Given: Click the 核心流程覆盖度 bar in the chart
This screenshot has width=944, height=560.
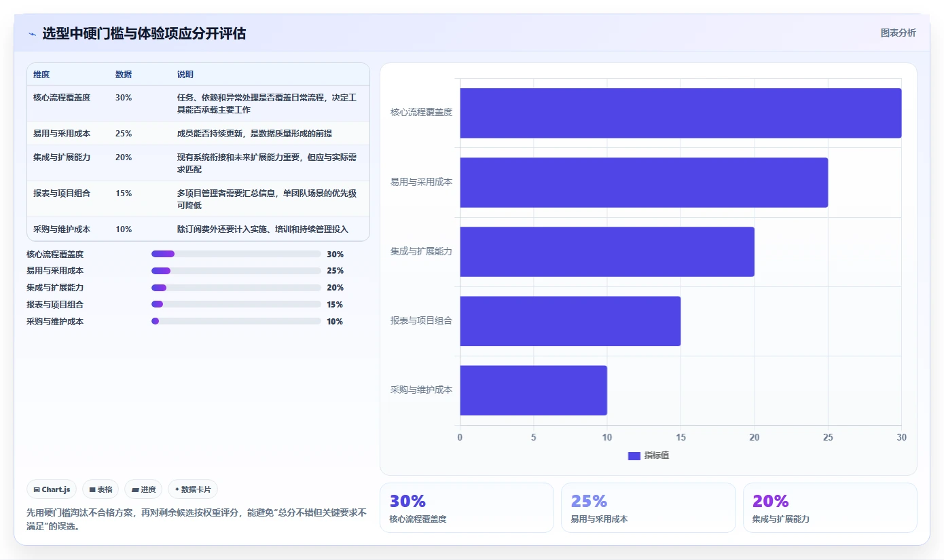Looking at the screenshot, I should (680, 113).
